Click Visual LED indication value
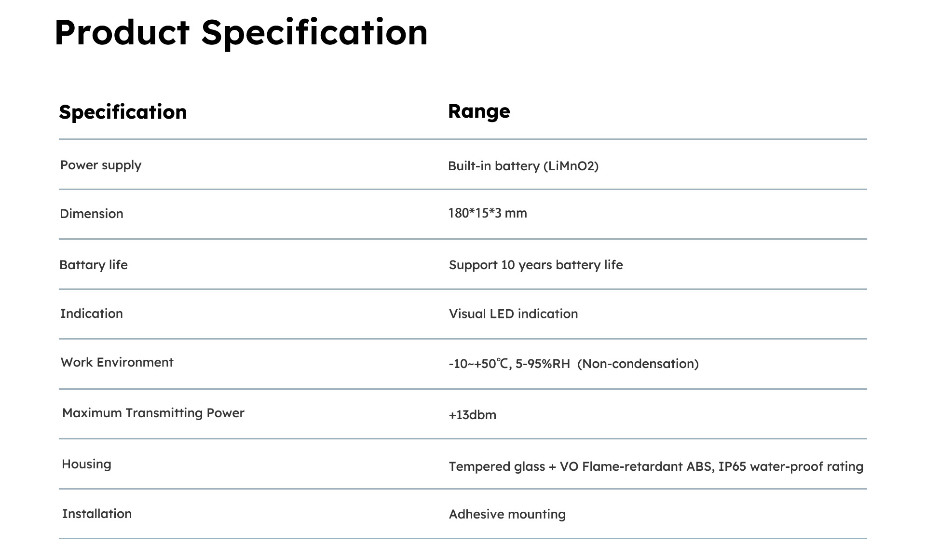Viewport: 926px width, 560px height. (513, 314)
